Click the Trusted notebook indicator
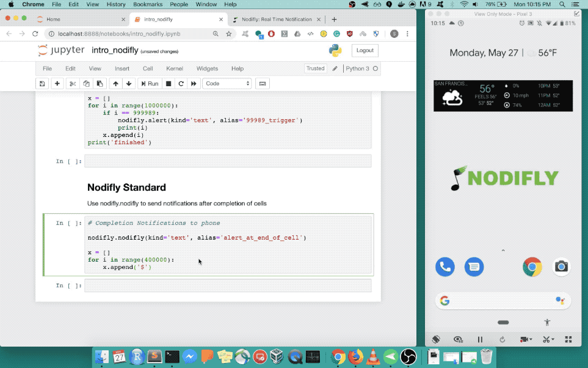Screen dimensions: 588x368 (315, 68)
